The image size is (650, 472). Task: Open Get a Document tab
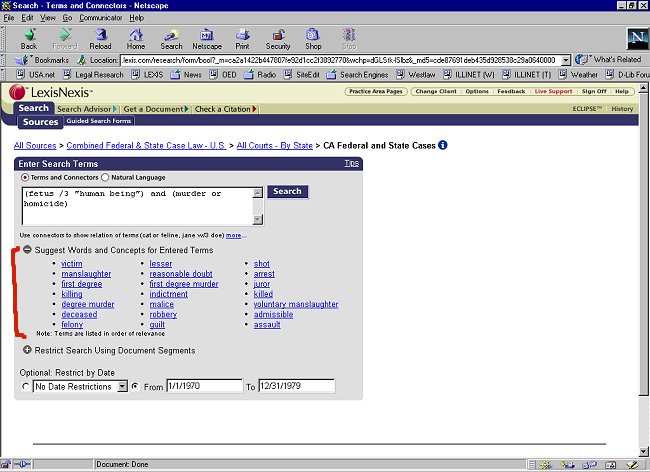pyautogui.click(x=155, y=109)
